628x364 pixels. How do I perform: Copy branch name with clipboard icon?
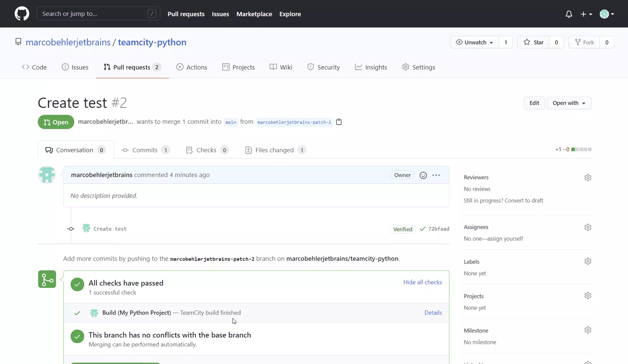coord(339,122)
